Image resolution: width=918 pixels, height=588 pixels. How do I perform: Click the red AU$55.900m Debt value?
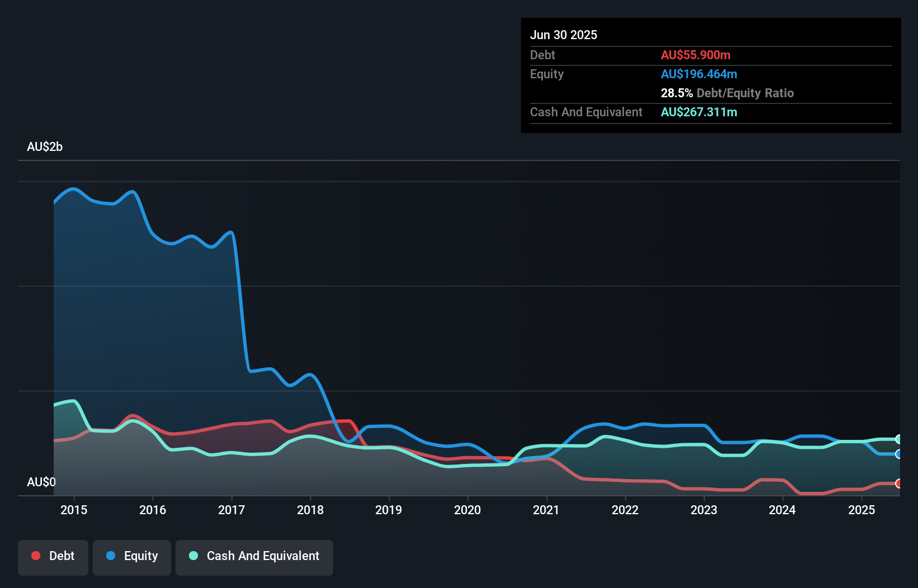695,55
